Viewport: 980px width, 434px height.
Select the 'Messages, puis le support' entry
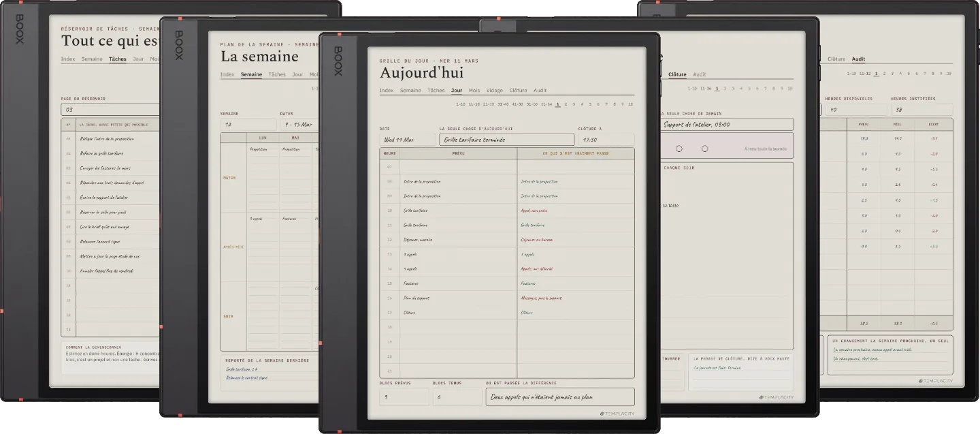[x=576, y=298]
